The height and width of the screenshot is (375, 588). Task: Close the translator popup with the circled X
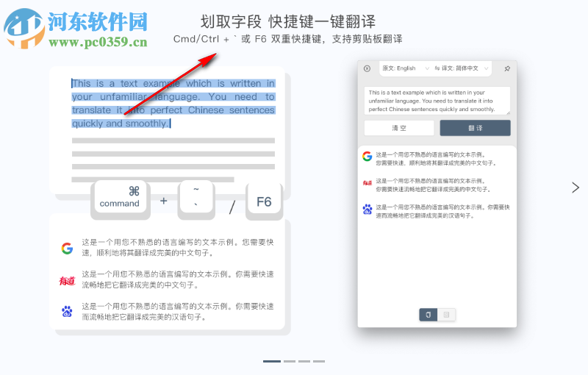coord(367,68)
